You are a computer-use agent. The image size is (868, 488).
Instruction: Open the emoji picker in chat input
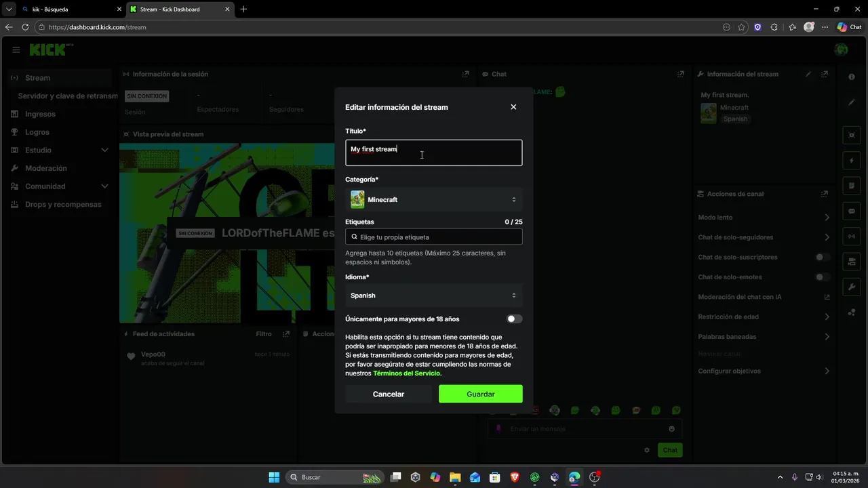pos(672,428)
